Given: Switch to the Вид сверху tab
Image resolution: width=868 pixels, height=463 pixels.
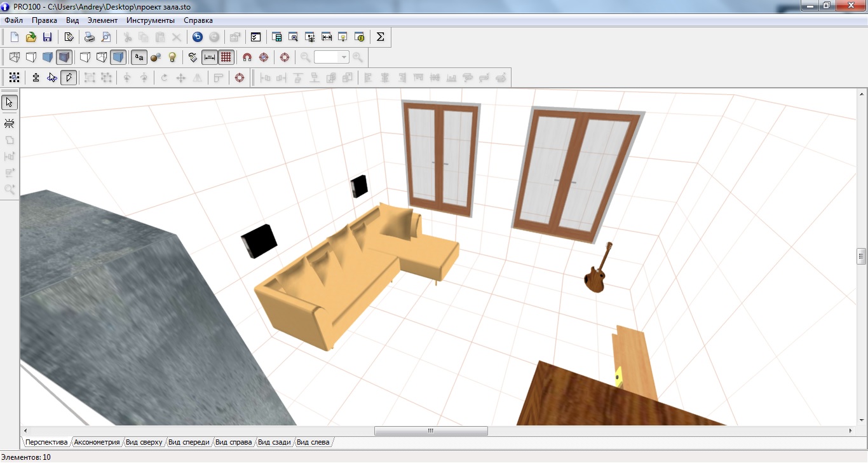Looking at the screenshot, I should 144,442.
